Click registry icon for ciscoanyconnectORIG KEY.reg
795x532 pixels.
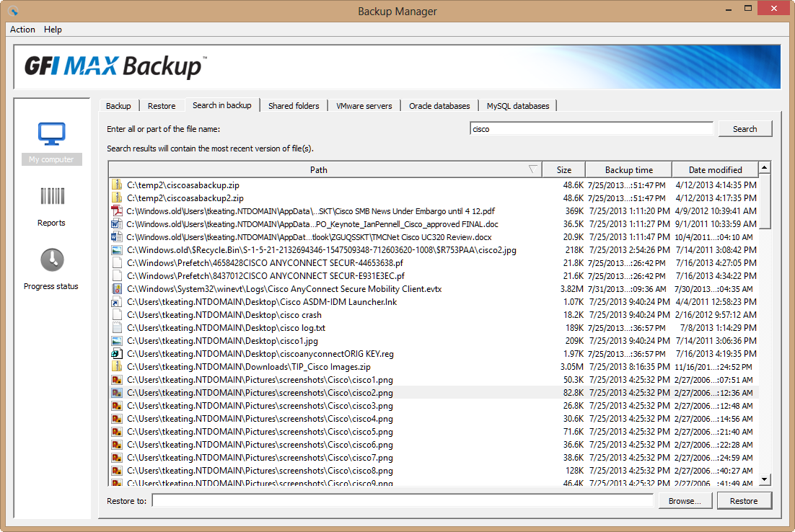click(x=117, y=354)
